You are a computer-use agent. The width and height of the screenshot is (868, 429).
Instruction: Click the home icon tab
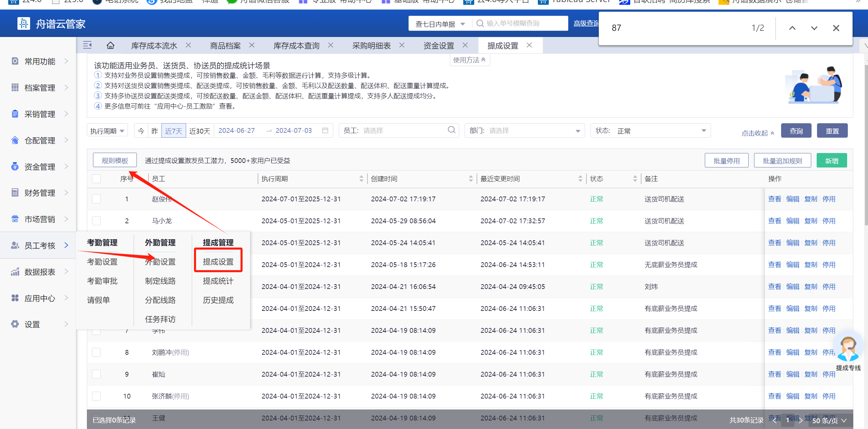click(110, 46)
